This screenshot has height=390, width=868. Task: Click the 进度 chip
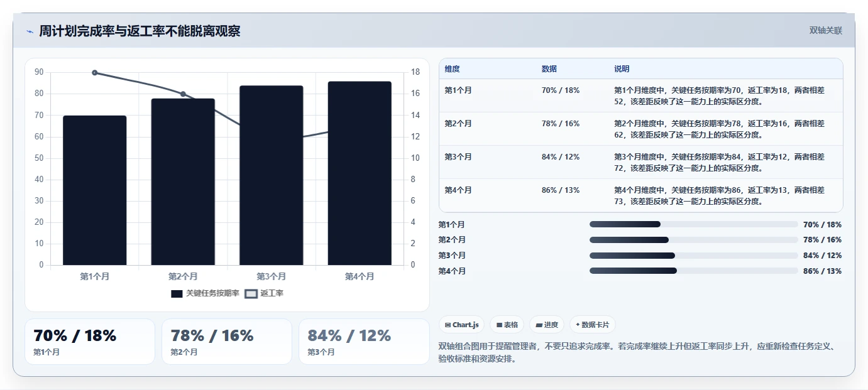(x=547, y=325)
